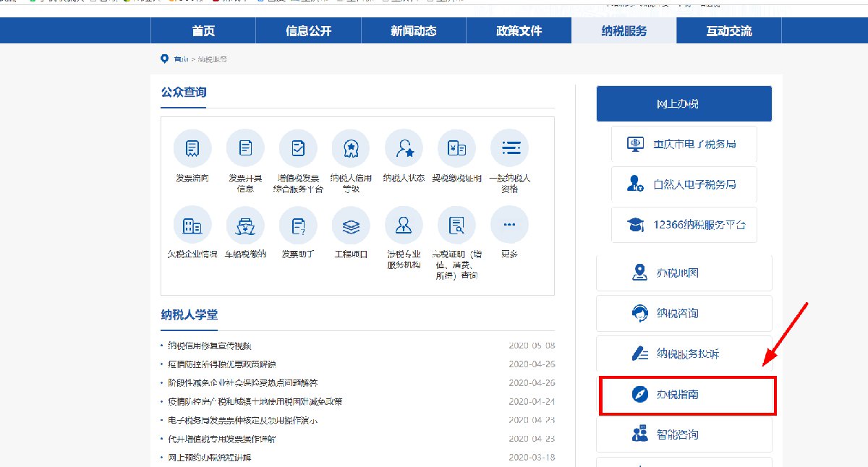Click the 网上办税 blue button
The image size is (868, 467).
(684, 104)
